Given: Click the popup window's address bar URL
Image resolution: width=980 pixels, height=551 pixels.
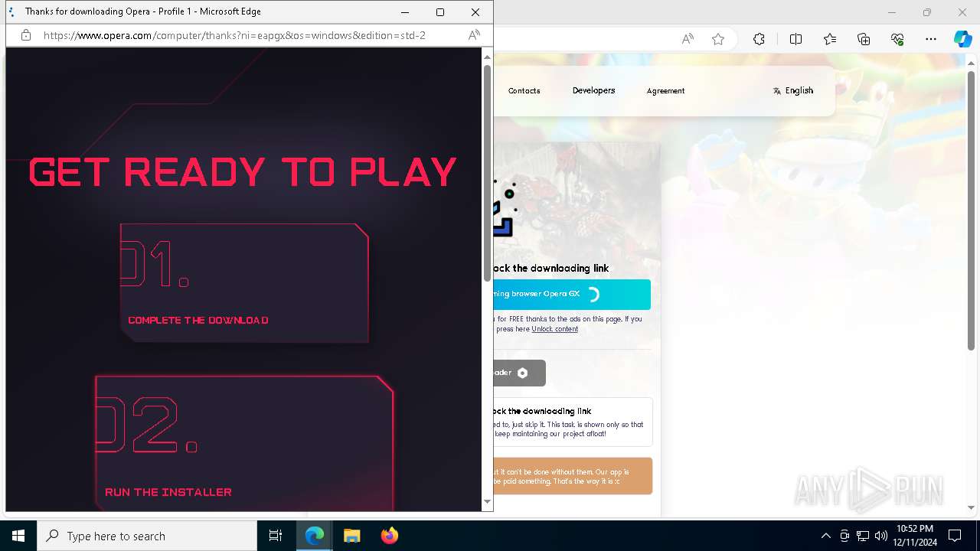Looking at the screenshot, I should pyautogui.click(x=234, y=35).
